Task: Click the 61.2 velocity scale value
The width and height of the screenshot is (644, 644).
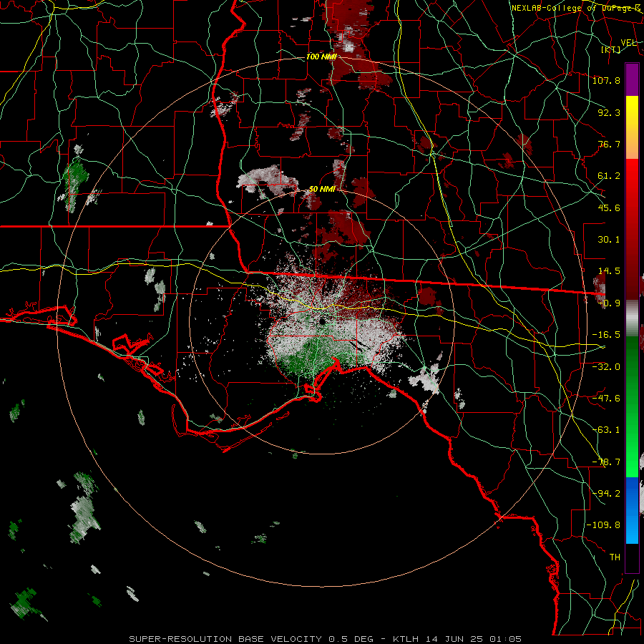Action: pyautogui.click(x=609, y=176)
